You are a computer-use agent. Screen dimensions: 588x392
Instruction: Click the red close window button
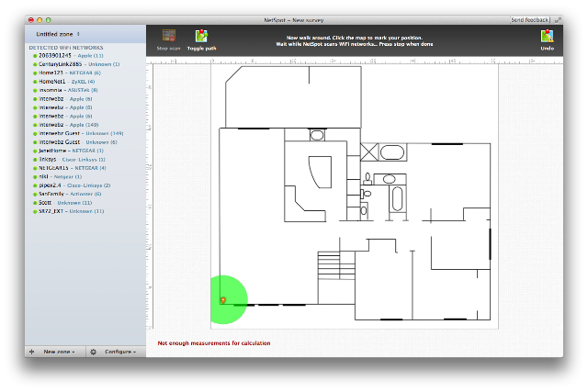(x=31, y=20)
